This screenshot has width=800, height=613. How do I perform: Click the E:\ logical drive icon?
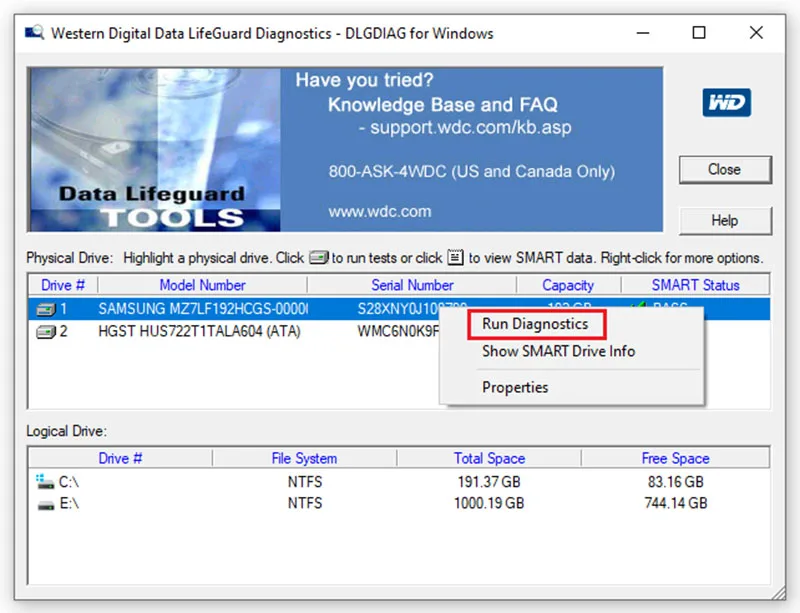pyautogui.click(x=46, y=505)
